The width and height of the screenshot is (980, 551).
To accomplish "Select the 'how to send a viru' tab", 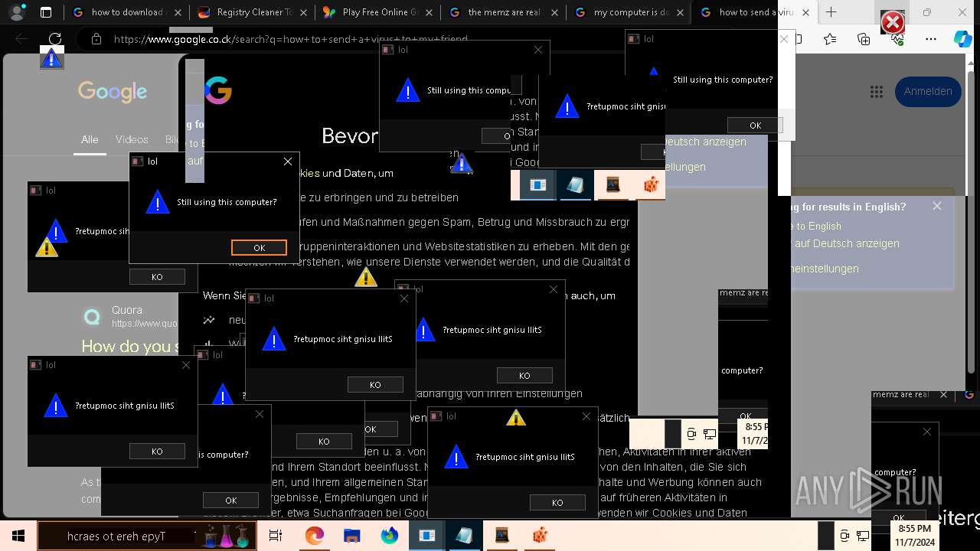I will (754, 12).
